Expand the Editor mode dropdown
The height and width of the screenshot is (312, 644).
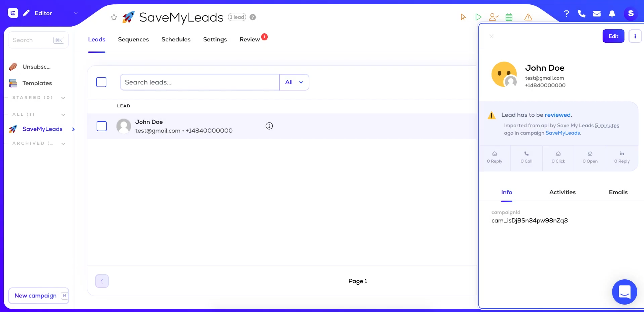76,13
